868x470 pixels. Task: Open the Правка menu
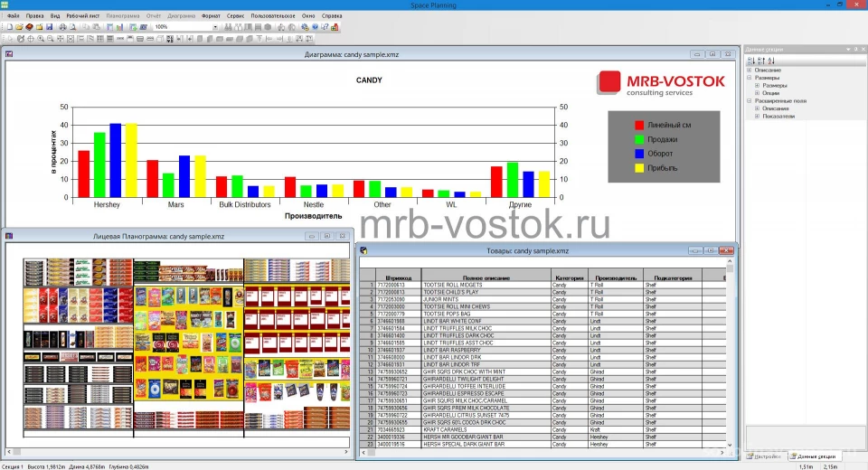coord(35,16)
